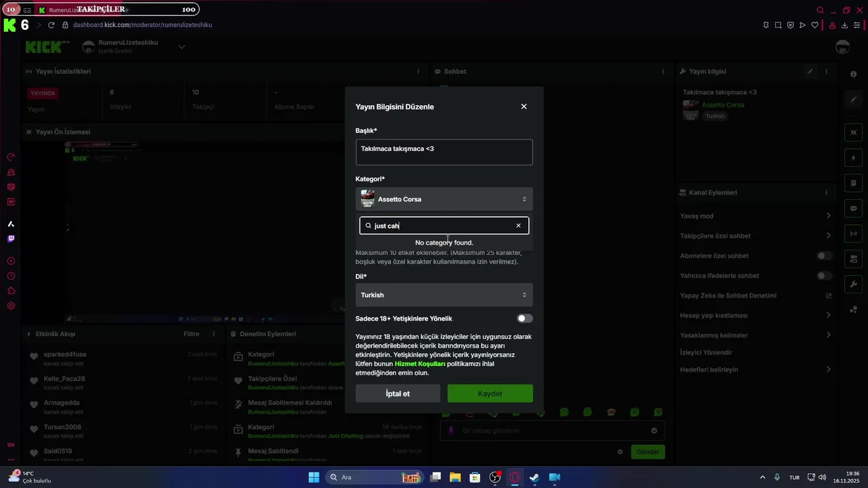Click sparked4fuse in Etkinlik Akışı
This screenshot has height=488, width=868.
(65, 354)
